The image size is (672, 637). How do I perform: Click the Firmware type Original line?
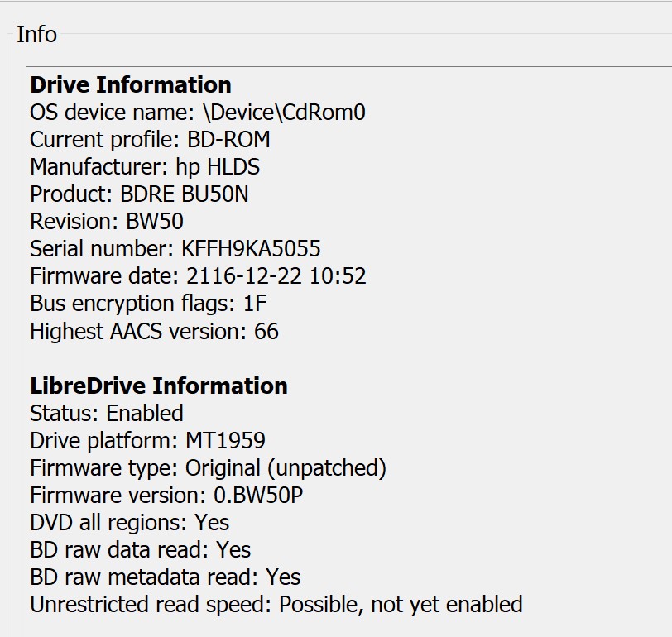[209, 468]
